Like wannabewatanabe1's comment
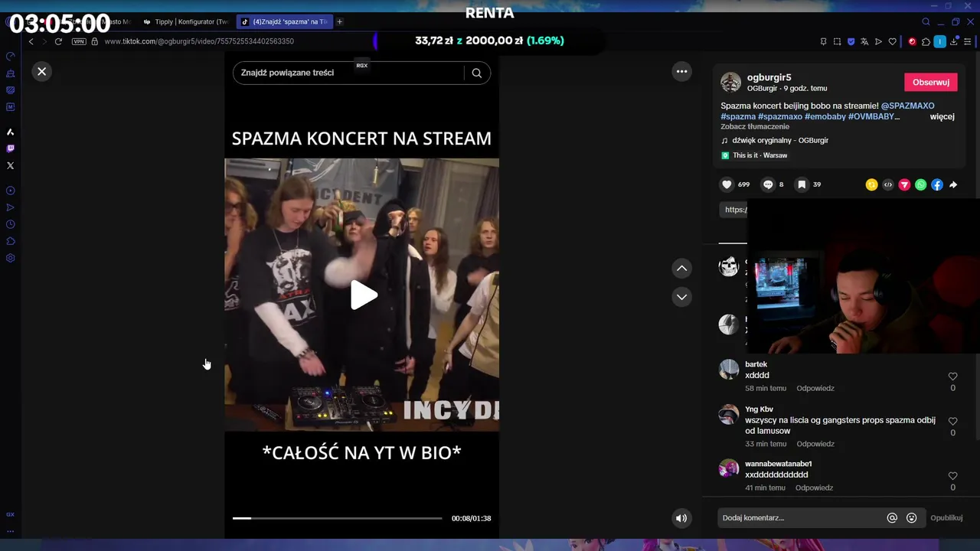The width and height of the screenshot is (980, 551). pyautogui.click(x=952, y=476)
